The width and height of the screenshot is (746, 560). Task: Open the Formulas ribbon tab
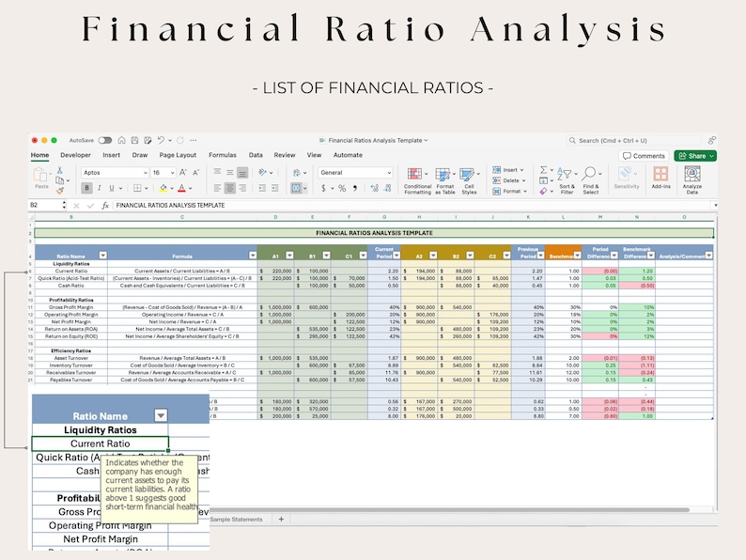coord(223,155)
